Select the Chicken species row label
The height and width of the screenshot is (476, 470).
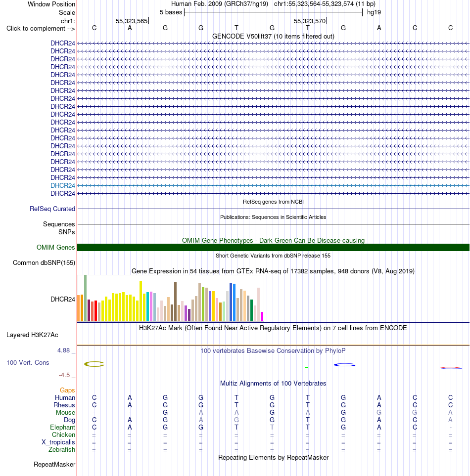click(63, 434)
